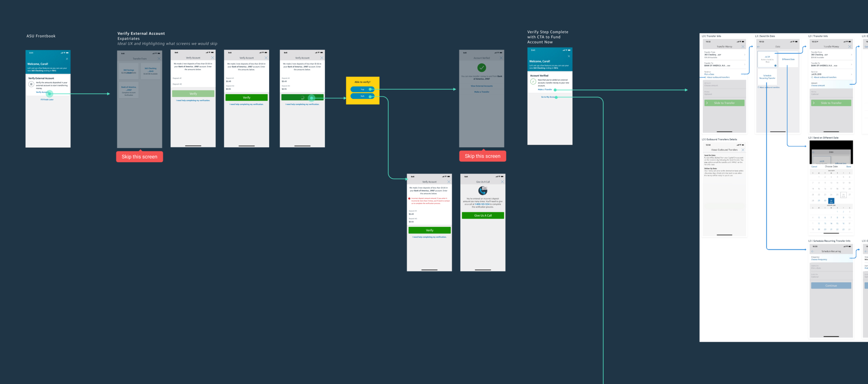Screen dimensions: 868x384
Task: Click Go to My Account link
Action: click(x=549, y=97)
